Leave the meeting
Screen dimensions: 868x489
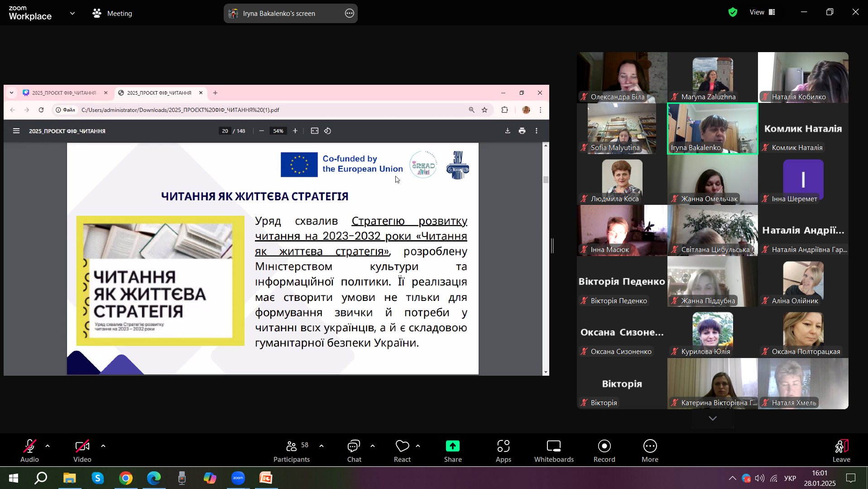[841, 450]
